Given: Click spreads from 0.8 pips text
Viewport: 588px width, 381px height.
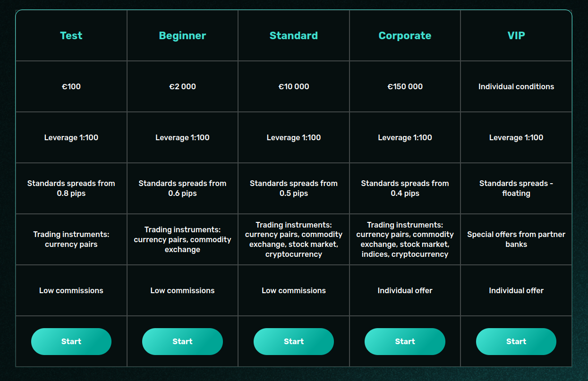Looking at the screenshot, I should (71, 188).
